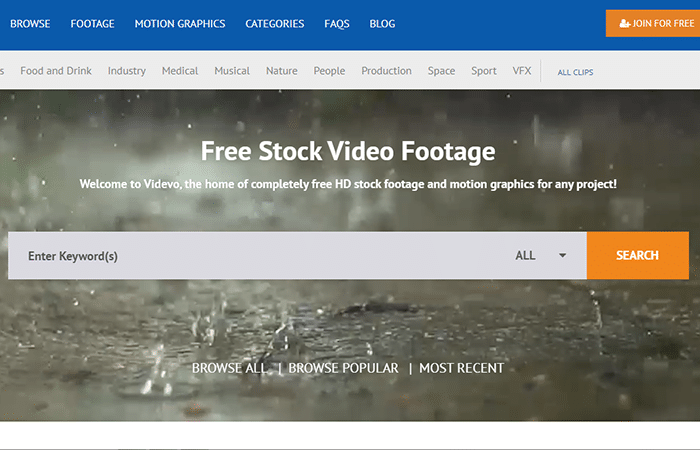700x450 pixels.
Task: Go to Motion Graphics section
Action: [x=180, y=24]
